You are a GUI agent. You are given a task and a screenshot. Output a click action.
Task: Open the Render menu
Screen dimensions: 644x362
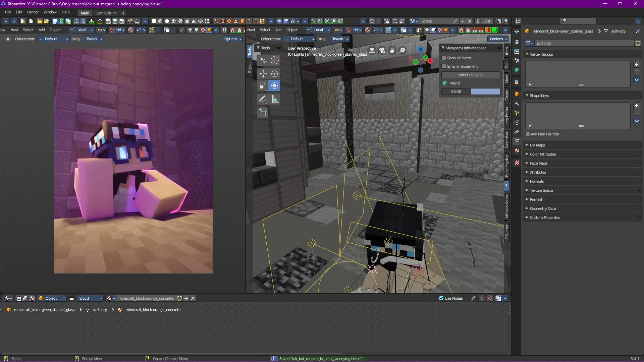33,12
